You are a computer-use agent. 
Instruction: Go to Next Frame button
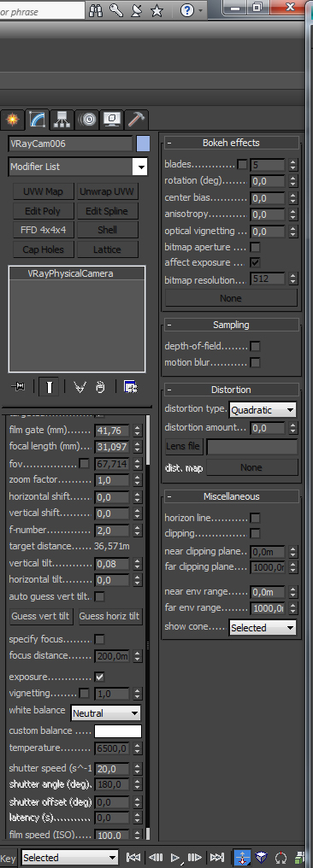pos(195,858)
